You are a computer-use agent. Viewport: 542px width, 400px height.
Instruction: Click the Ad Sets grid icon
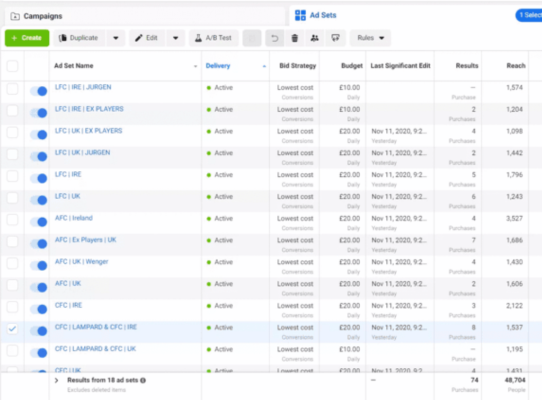pos(300,15)
